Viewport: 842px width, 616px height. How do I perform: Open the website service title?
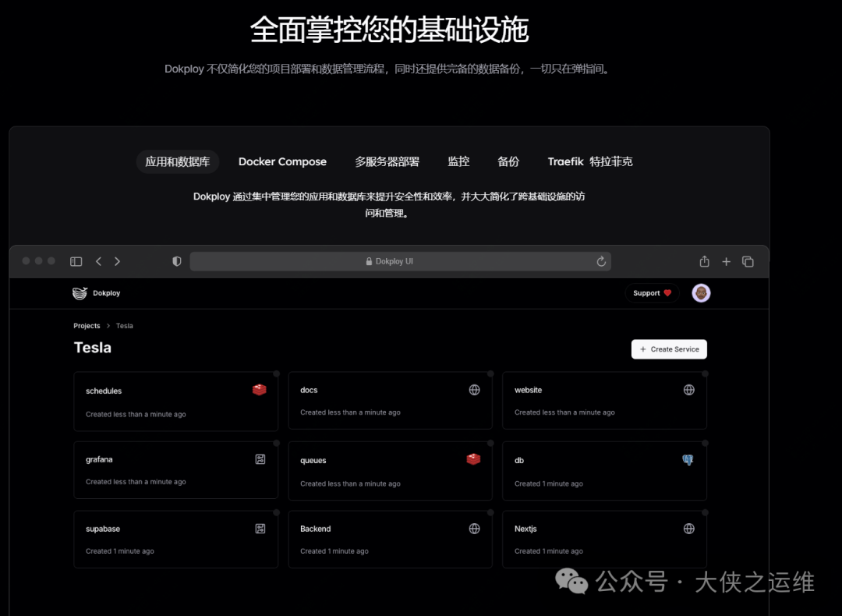pyautogui.click(x=528, y=390)
